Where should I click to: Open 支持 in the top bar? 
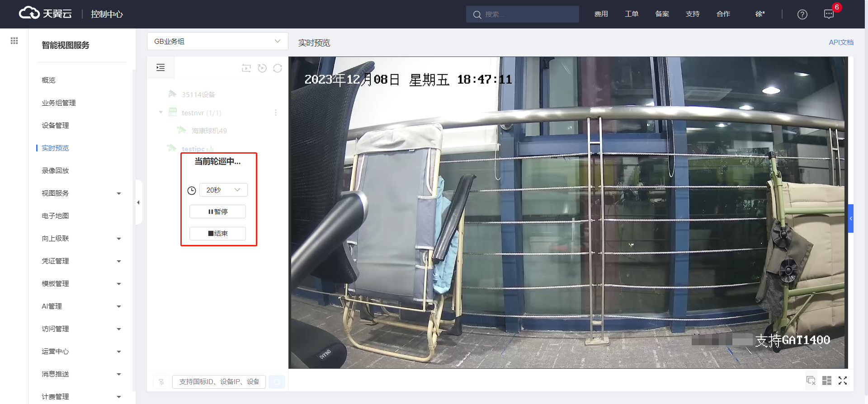[693, 14]
